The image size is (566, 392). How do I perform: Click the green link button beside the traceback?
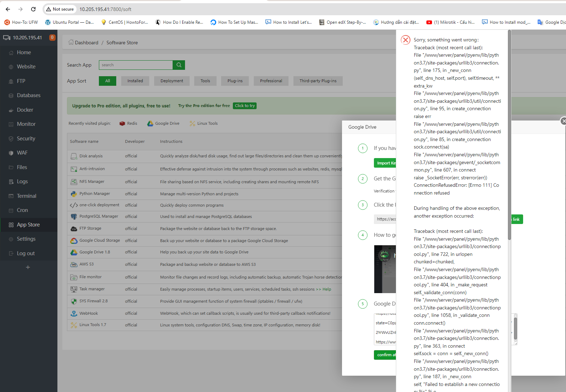(517, 219)
